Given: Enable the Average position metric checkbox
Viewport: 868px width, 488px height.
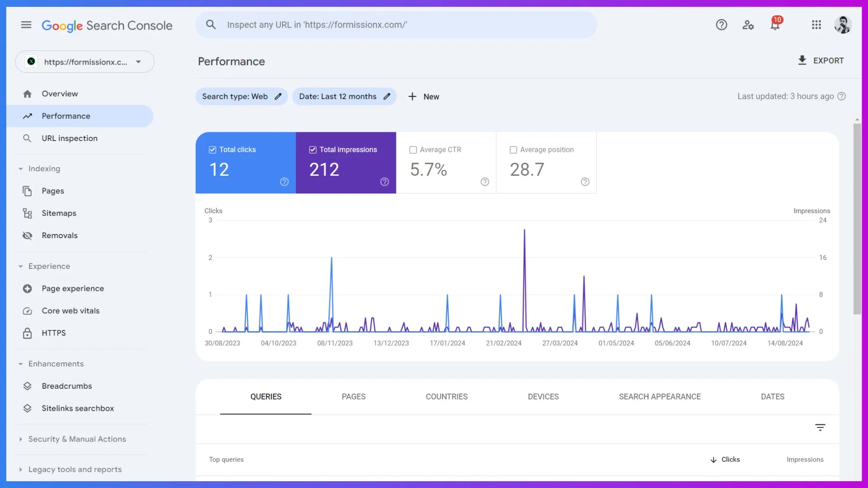Looking at the screenshot, I should tap(513, 150).
